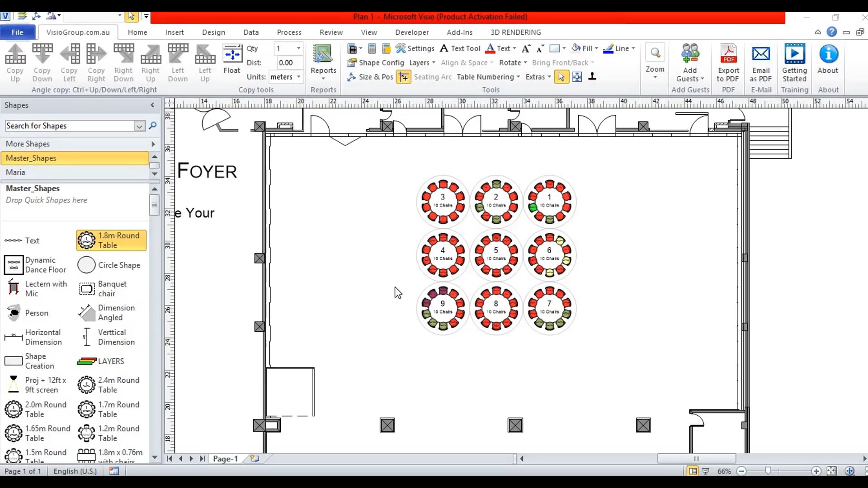Open the Units dropdown showing meters
Image resolution: width=868 pixels, height=488 pixels.
click(x=285, y=76)
